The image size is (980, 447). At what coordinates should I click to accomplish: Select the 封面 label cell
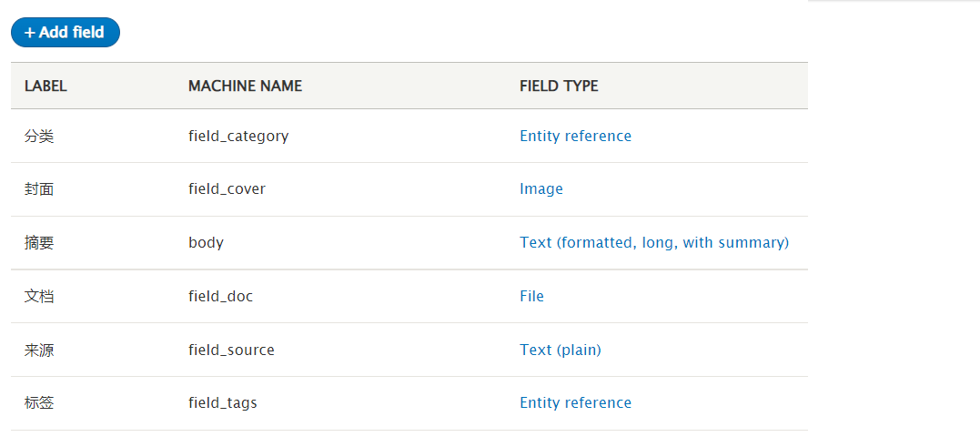39,188
